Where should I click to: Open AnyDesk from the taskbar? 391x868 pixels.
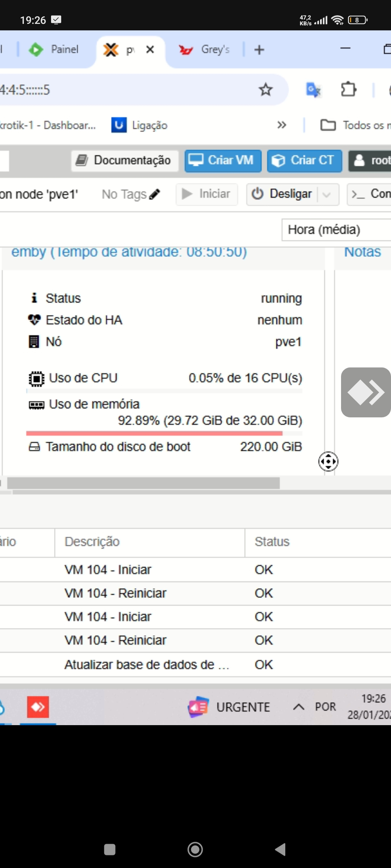(x=38, y=707)
